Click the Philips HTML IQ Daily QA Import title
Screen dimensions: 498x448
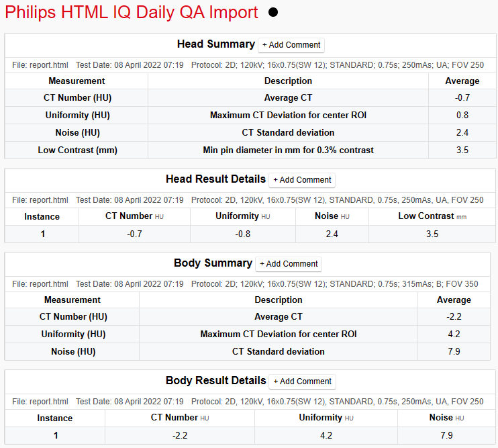click(132, 13)
